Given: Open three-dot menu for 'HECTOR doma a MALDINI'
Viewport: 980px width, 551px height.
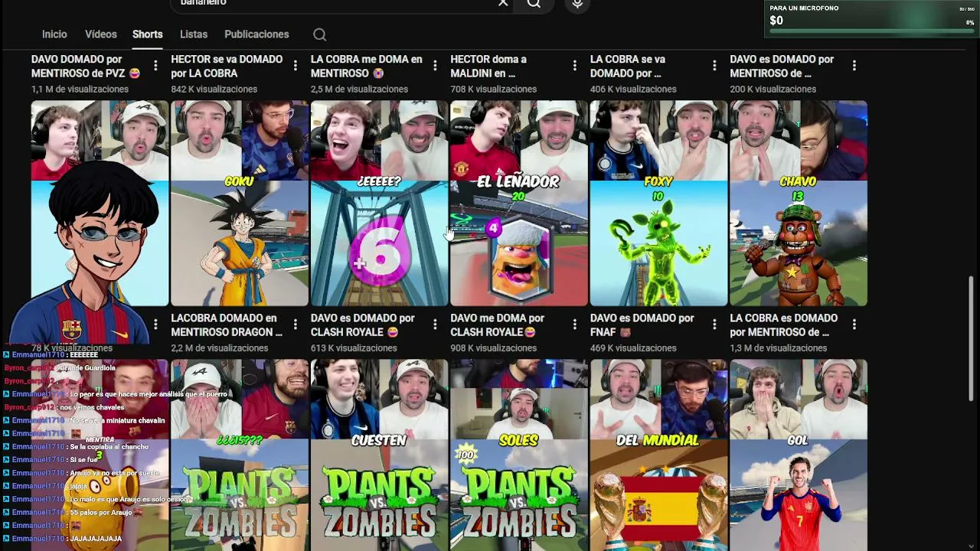Looking at the screenshot, I should [x=574, y=67].
